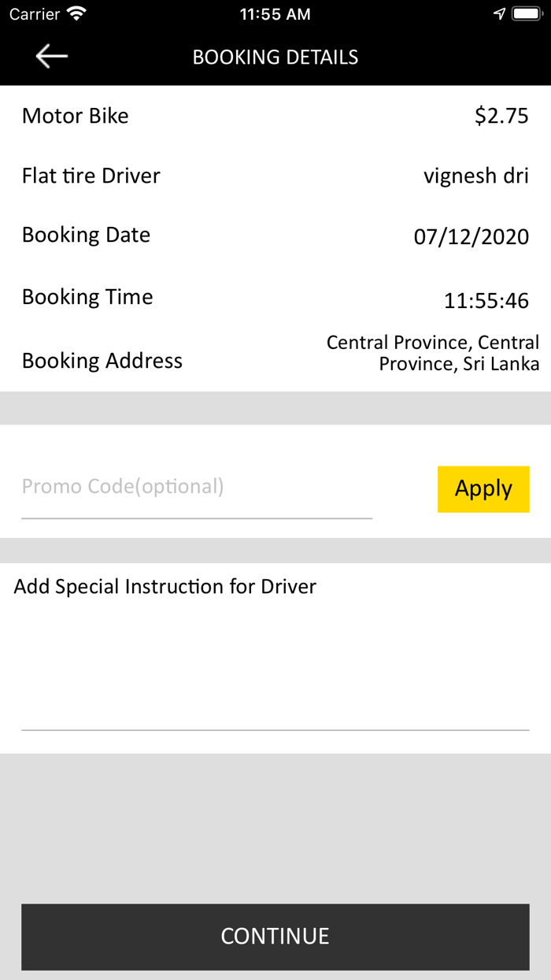The image size is (551, 980).
Task: Focus the Promo Code input field
Action: pos(197,487)
